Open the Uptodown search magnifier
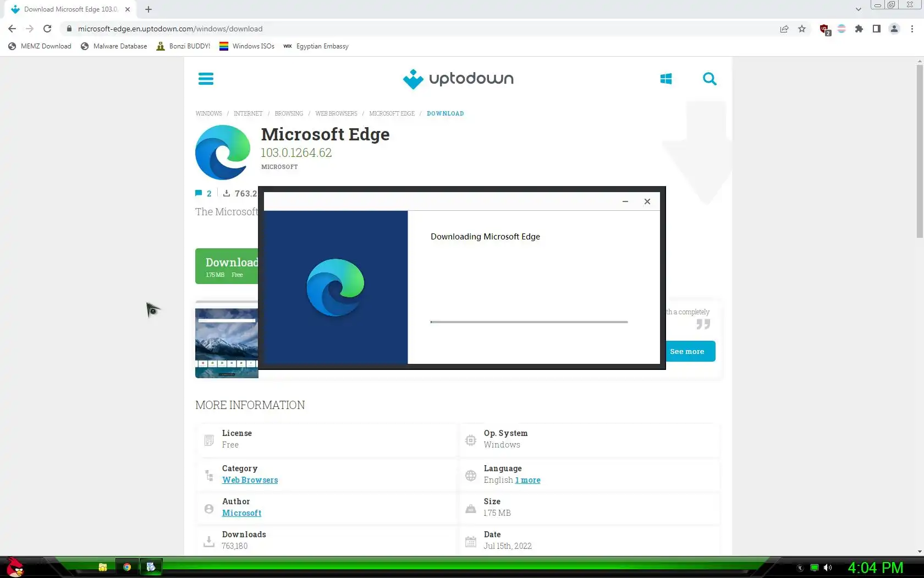Image resolution: width=924 pixels, height=578 pixels. (x=710, y=79)
